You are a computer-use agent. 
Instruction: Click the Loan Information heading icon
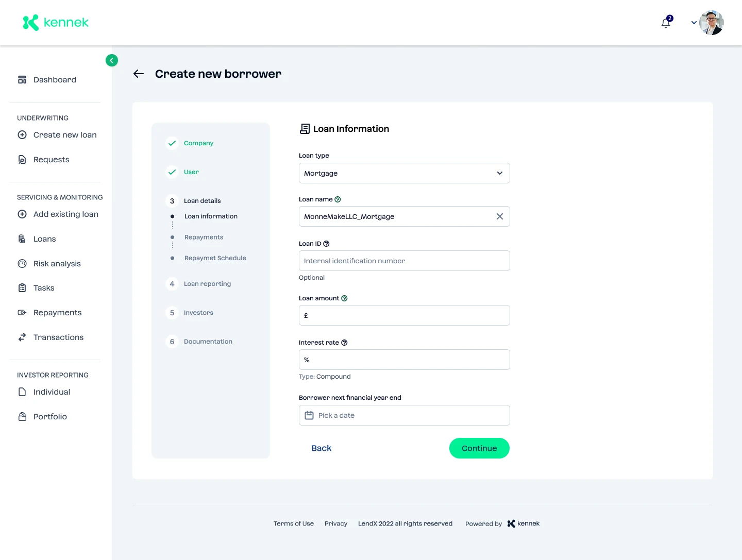point(305,129)
